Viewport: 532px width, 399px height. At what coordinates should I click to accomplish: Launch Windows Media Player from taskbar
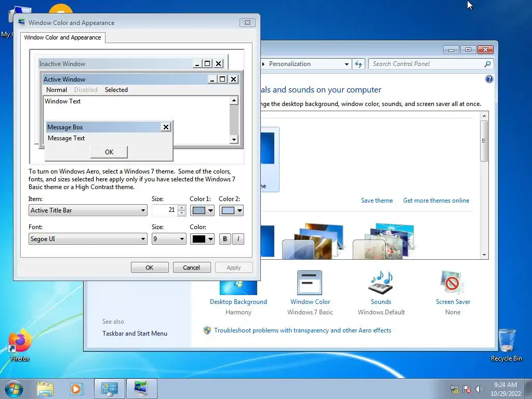click(x=76, y=389)
